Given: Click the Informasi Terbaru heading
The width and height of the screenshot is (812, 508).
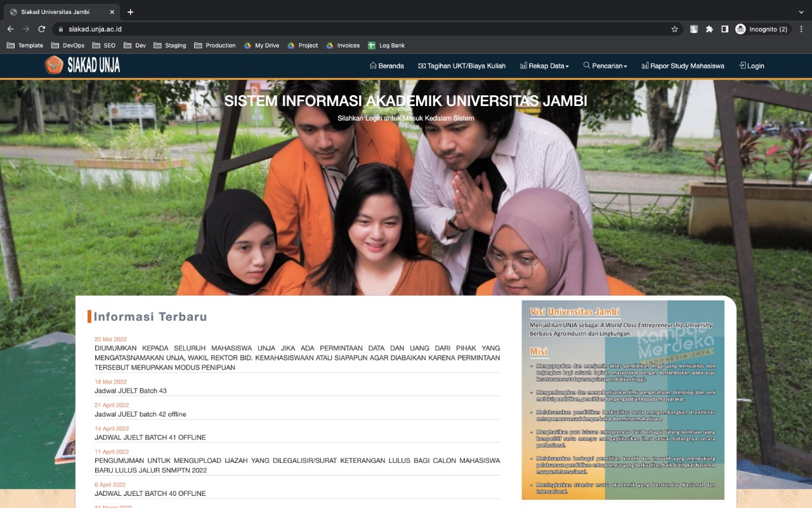Looking at the screenshot, I should (150, 317).
